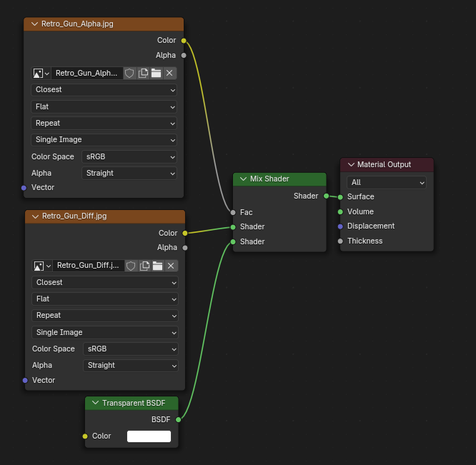Collapse the Retro_Gun_Diff.jpg node
The image size is (476, 465).
tap(35, 216)
